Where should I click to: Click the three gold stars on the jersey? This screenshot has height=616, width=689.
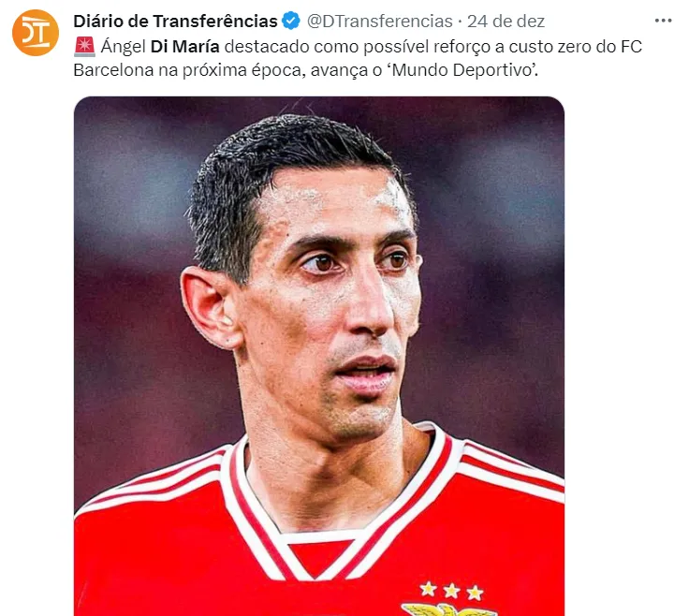click(452, 591)
